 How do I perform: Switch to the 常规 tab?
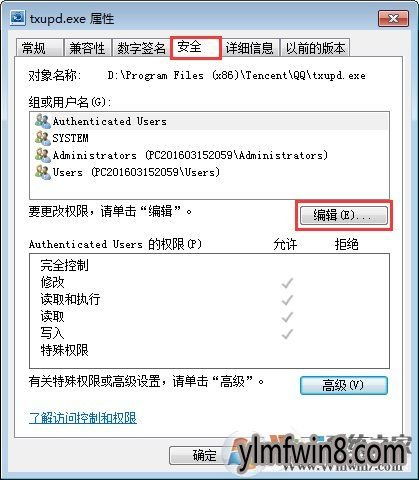tap(40, 48)
